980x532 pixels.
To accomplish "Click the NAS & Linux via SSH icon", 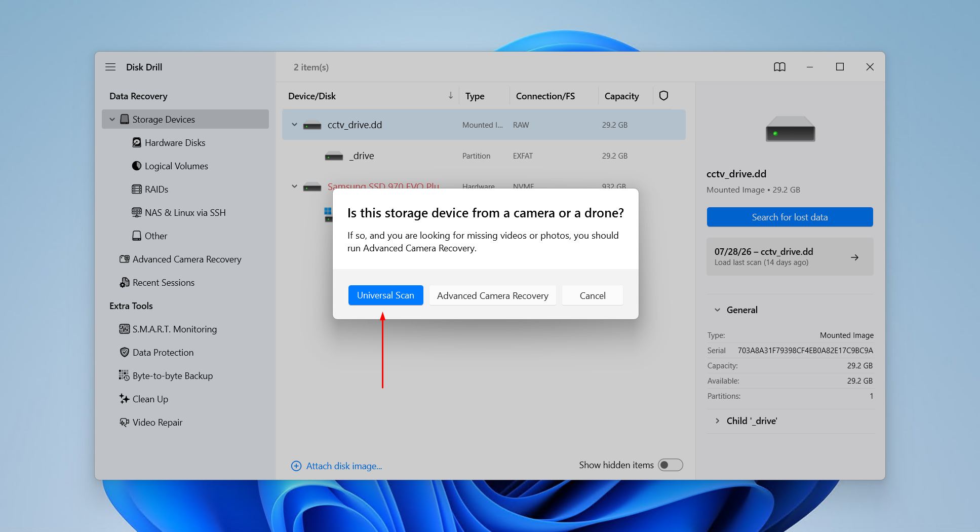I will [x=137, y=212].
